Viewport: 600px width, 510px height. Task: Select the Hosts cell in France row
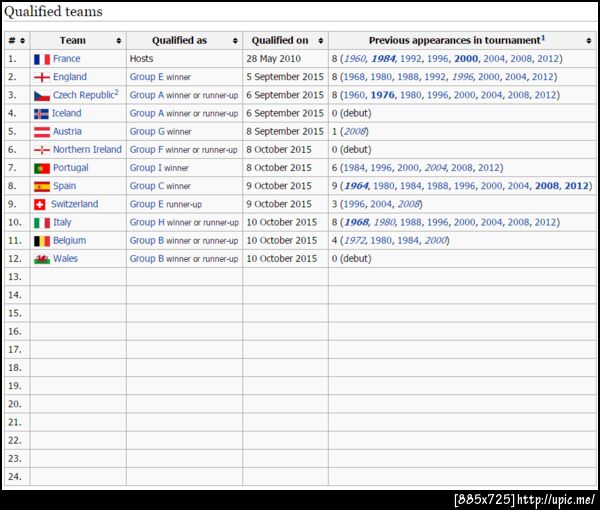184,59
